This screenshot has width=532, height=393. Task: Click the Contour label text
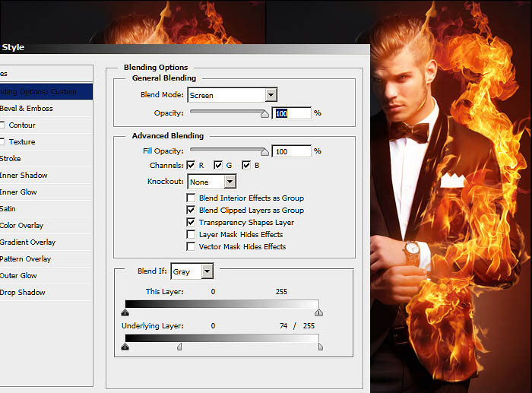coord(22,125)
